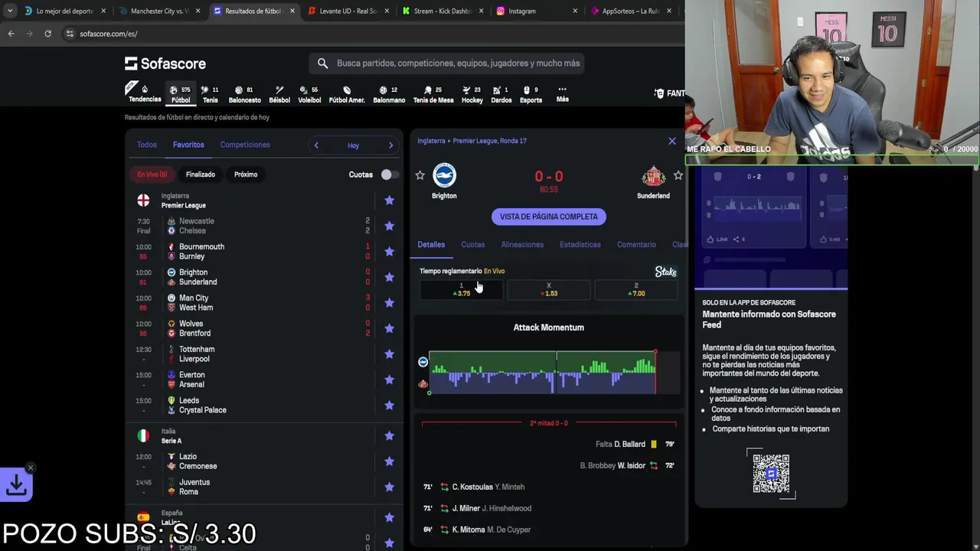Close the Brighton match detail panel

click(672, 141)
